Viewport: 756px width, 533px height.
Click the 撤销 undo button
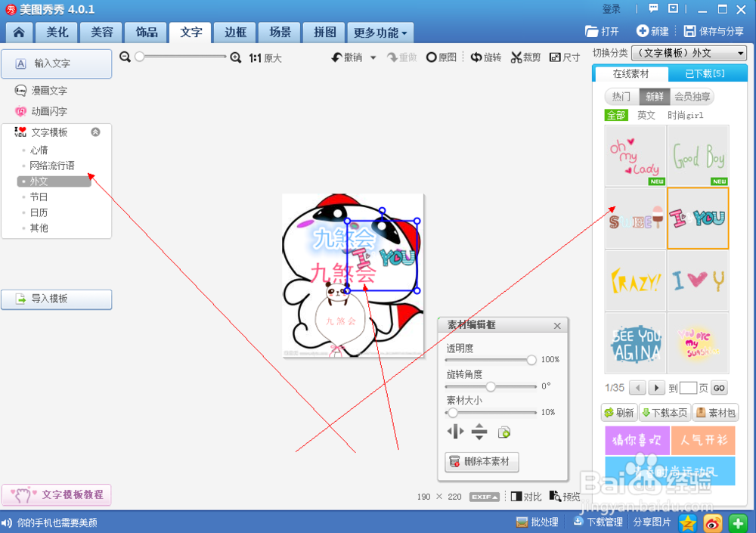[347, 57]
